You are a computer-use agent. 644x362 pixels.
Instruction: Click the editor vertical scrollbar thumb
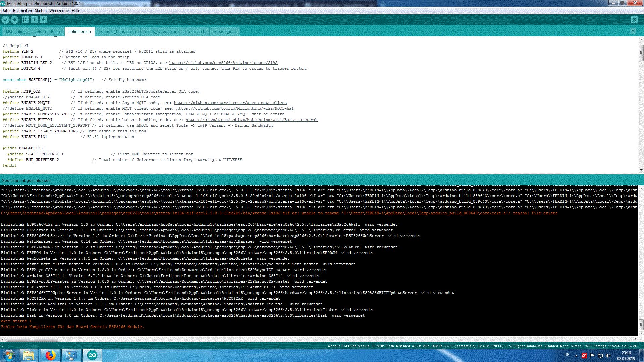[641, 52]
